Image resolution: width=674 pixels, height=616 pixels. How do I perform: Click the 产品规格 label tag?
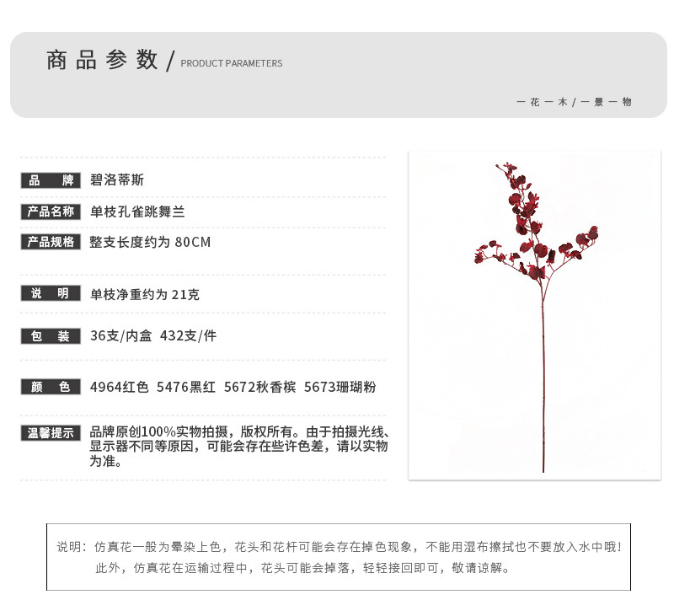coord(51,242)
